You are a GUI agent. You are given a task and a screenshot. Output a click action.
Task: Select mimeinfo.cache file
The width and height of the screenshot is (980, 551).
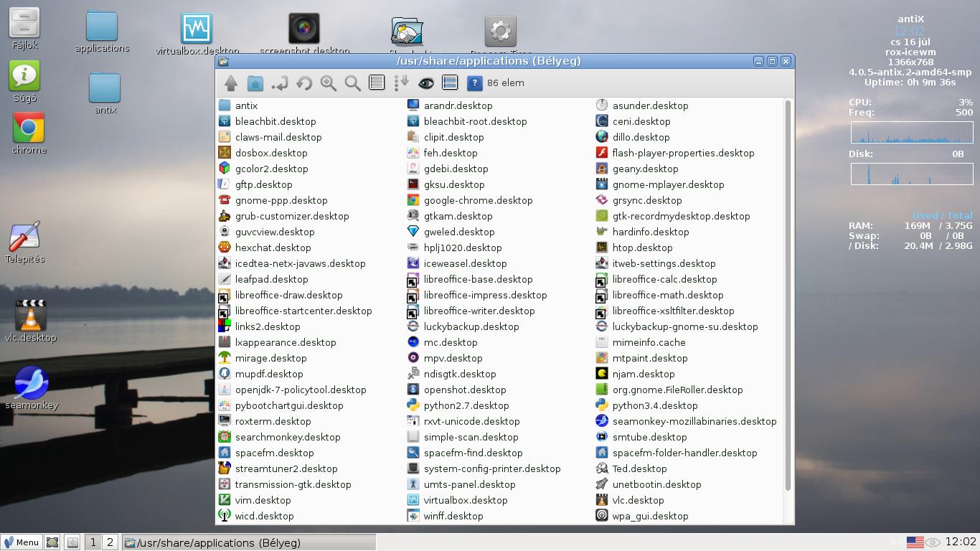click(x=641, y=342)
